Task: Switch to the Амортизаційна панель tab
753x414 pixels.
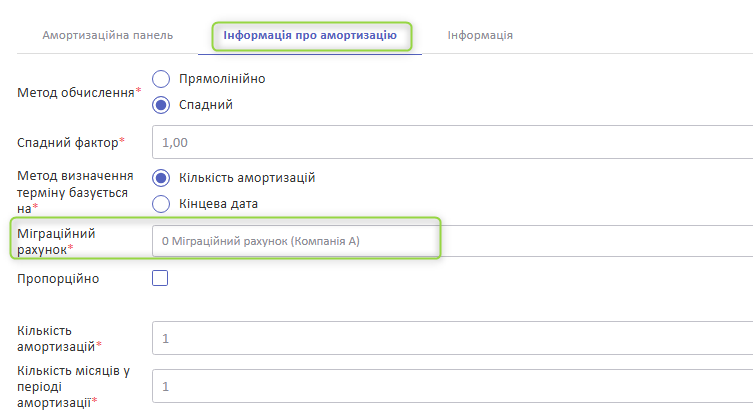Action: (x=108, y=35)
